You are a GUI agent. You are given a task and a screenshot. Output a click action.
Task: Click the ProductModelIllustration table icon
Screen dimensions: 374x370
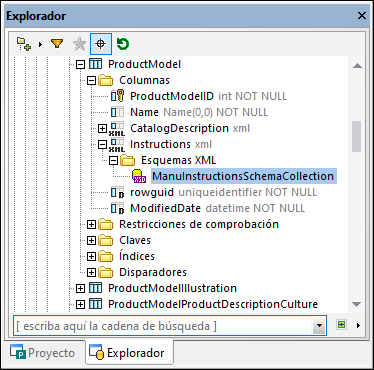96,288
